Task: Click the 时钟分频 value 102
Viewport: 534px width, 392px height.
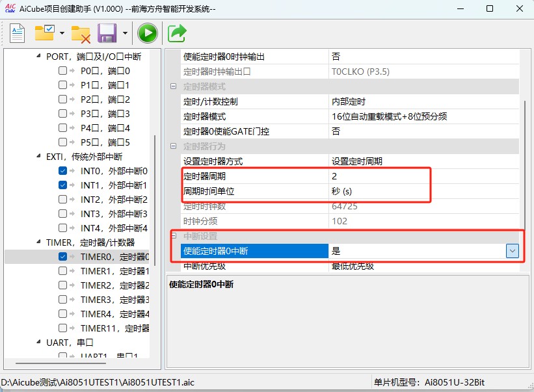Action: pos(423,221)
